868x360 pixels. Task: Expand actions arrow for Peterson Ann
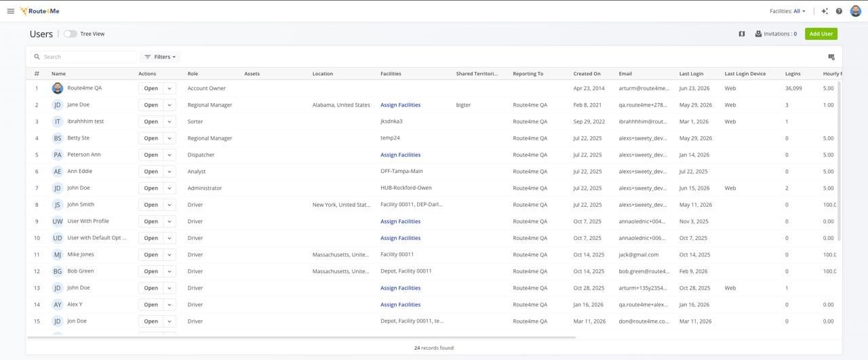[170, 155]
